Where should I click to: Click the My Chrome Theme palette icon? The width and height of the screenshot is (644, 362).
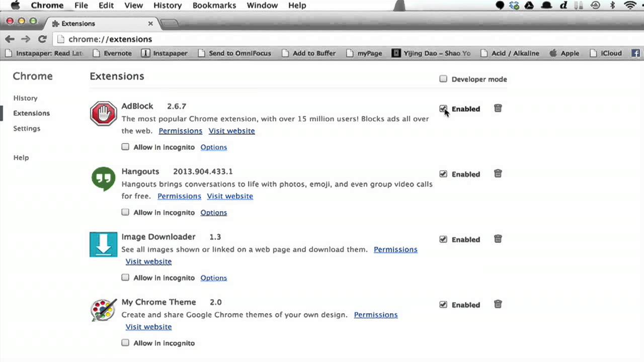(104, 310)
